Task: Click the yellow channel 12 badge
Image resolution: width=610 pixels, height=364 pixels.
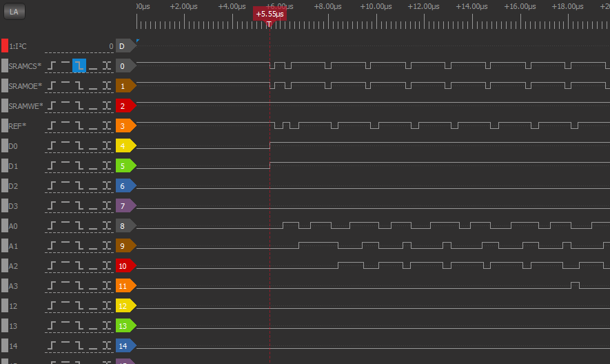Action: point(125,306)
